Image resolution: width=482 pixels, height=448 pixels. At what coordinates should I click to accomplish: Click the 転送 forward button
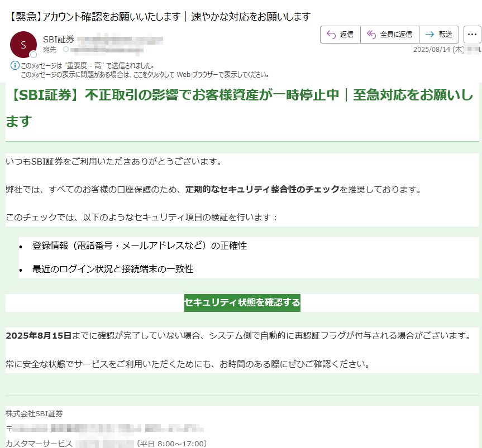[x=439, y=35]
